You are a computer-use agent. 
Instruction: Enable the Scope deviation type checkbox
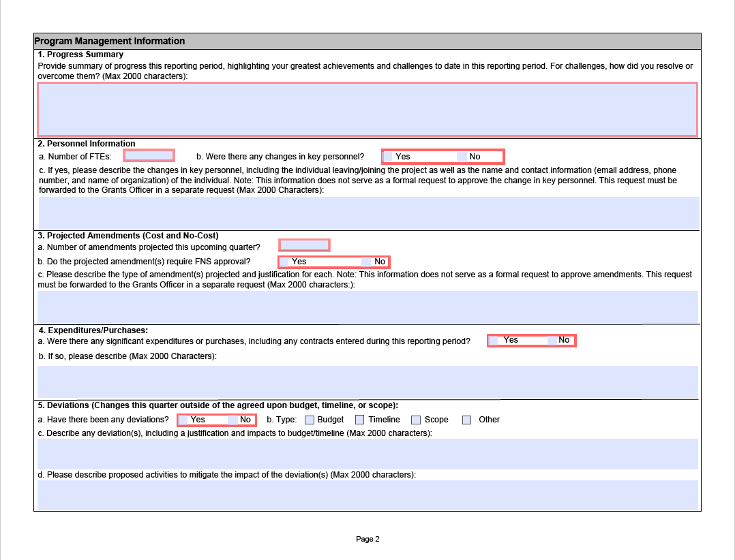416,420
